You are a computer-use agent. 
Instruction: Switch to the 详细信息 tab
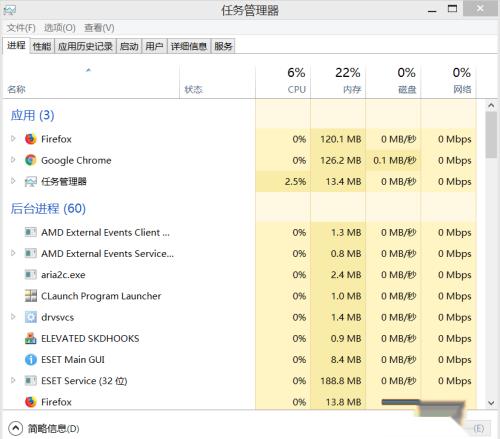(189, 46)
